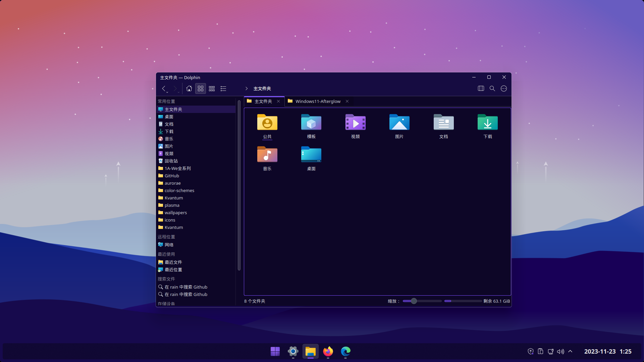This screenshot has height=362, width=644.
Task: Open icons bookmark in sidebar
Action: click(x=196, y=220)
